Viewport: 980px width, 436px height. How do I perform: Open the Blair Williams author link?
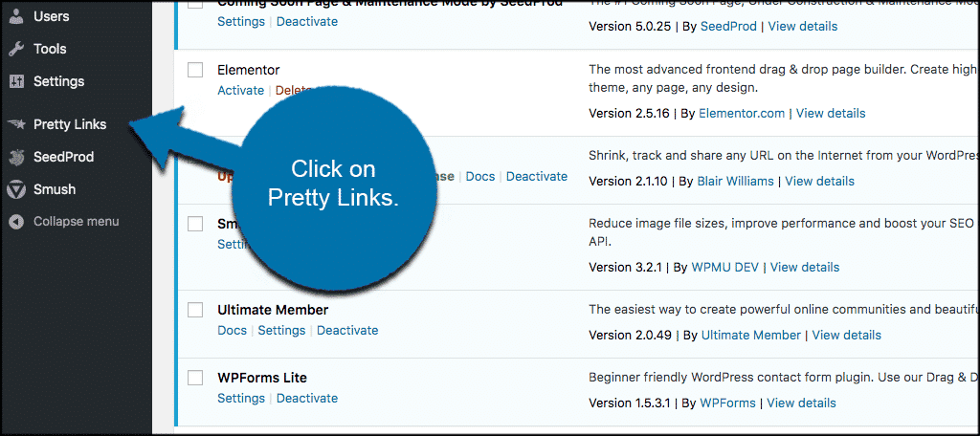(735, 181)
